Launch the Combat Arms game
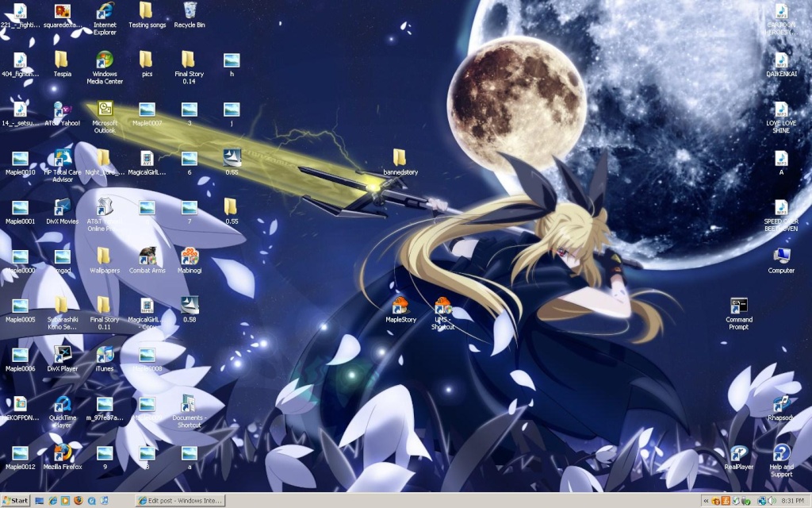The width and height of the screenshot is (812, 508). click(x=147, y=260)
